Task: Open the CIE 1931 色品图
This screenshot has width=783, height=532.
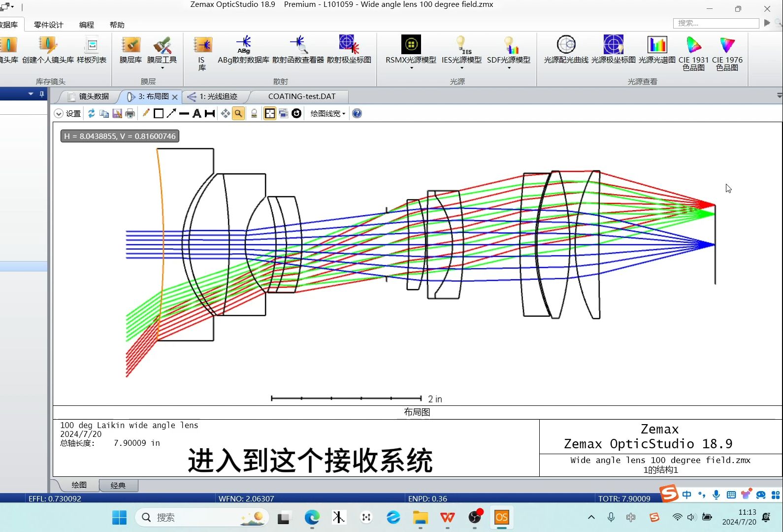Action: [693, 53]
